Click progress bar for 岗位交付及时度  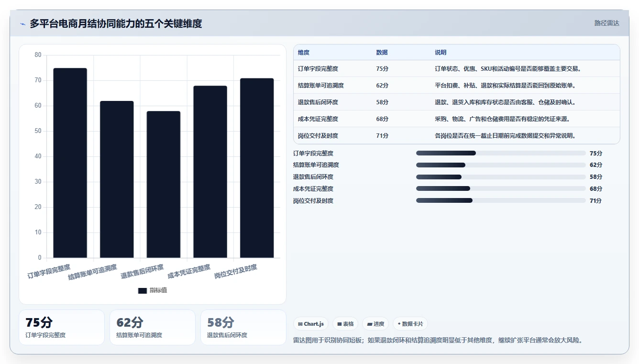pos(501,201)
